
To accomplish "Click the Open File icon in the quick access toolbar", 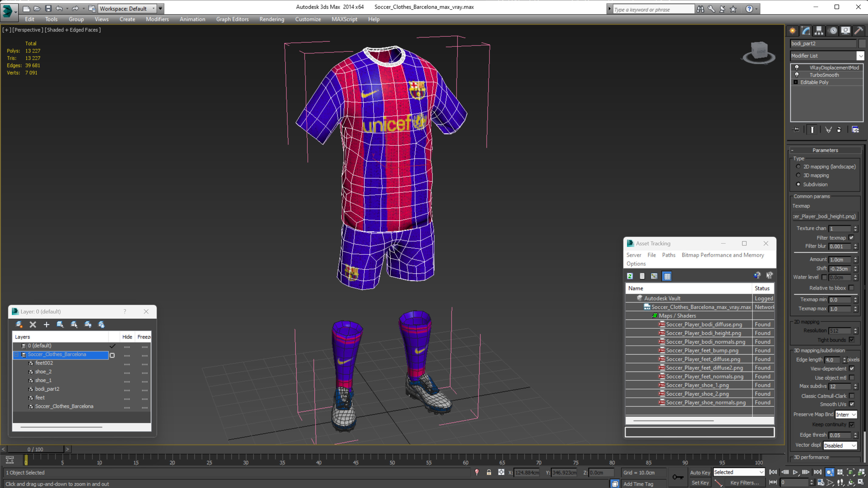I will point(37,9).
